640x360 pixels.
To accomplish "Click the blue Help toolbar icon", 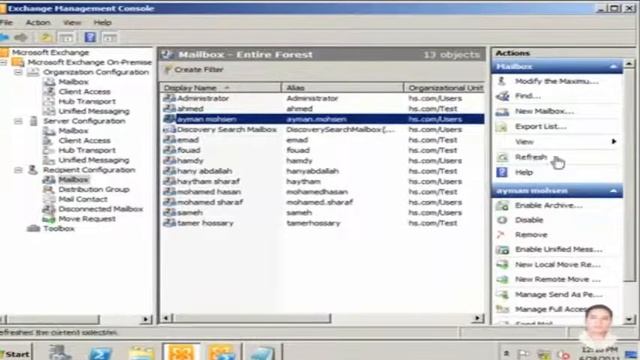I will [x=90, y=38].
